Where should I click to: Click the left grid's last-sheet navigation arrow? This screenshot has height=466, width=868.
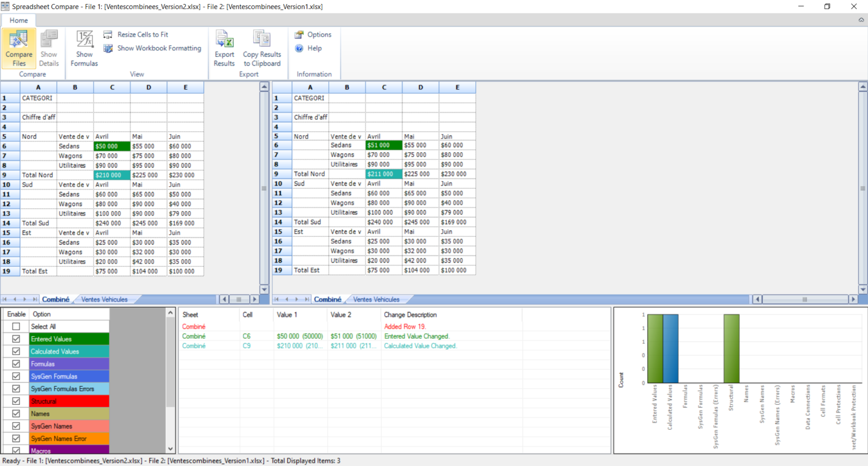pyautogui.click(x=34, y=299)
